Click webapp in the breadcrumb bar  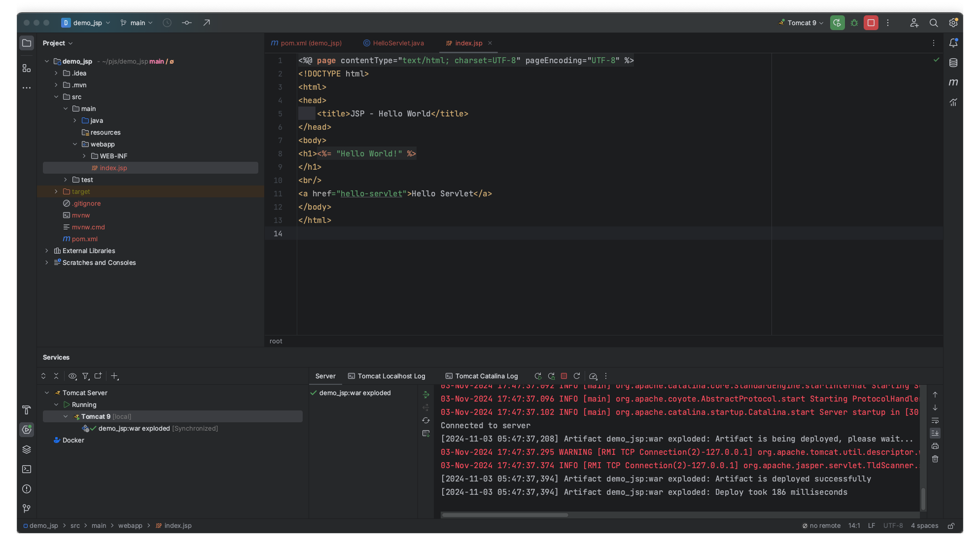coord(130,526)
